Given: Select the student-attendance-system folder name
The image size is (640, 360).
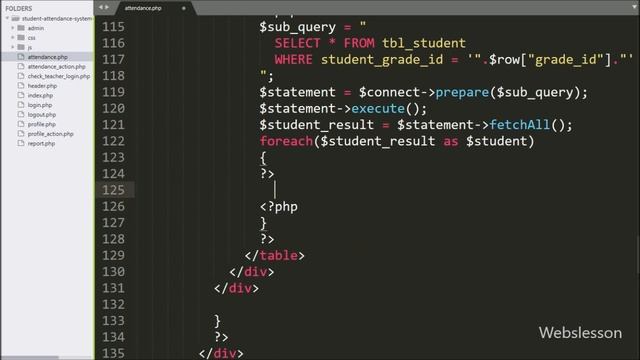Looking at the screenshot, I should pyautogui.click(x=57, y=18).
